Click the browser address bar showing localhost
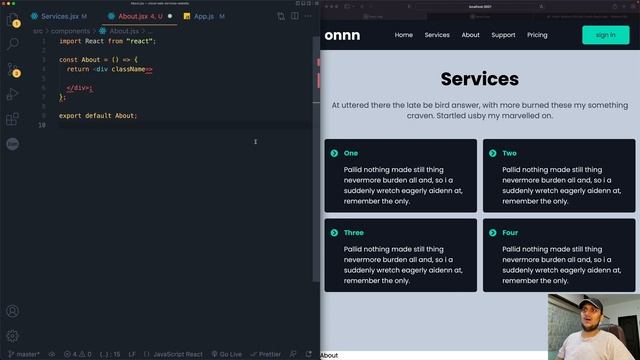The height and width of the screenshot is (360, 640). (480, 7)
